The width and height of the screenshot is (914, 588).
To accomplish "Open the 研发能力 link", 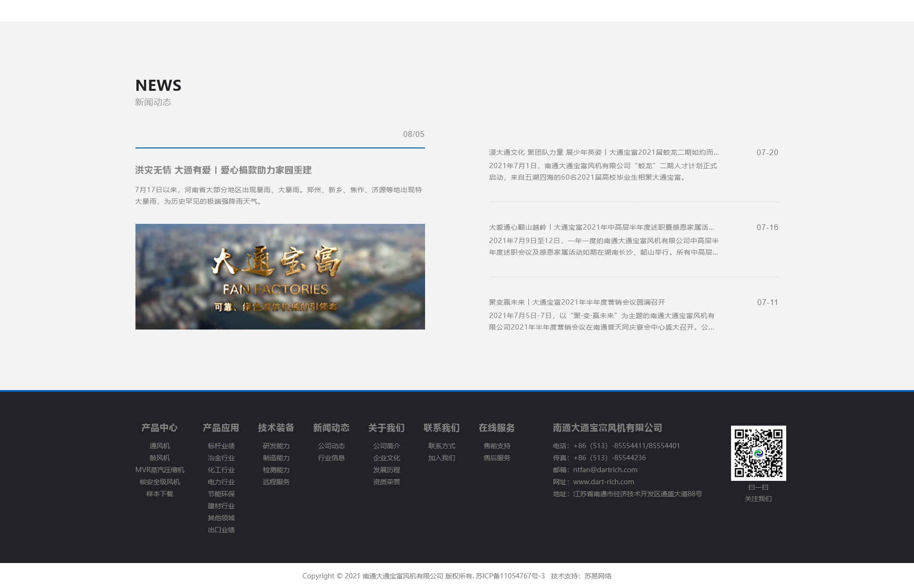I will pyautogui.click(x=276, y=446).
